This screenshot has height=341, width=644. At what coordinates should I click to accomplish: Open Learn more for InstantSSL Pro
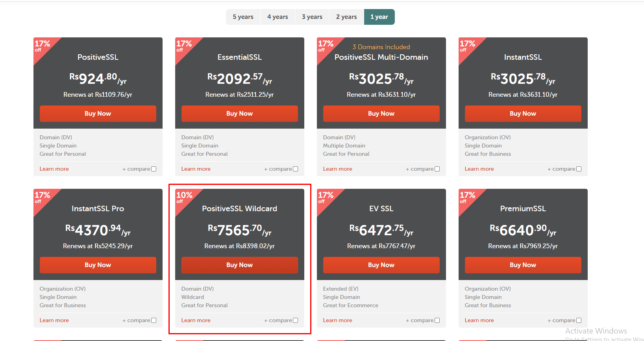(54, 321)
